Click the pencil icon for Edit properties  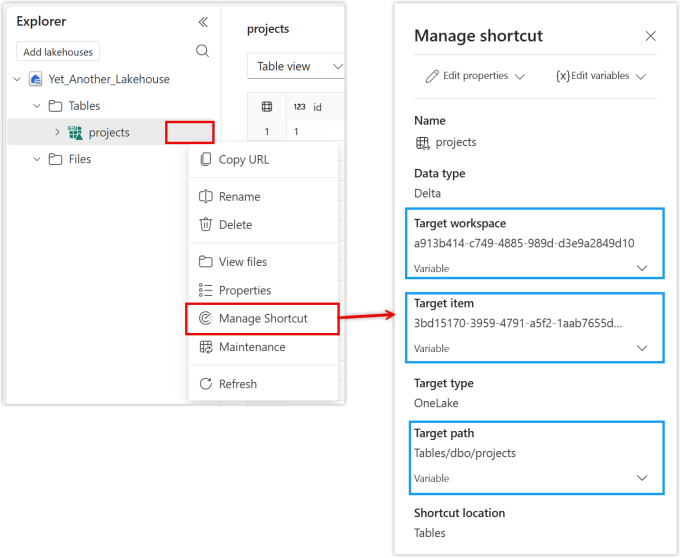432,76
